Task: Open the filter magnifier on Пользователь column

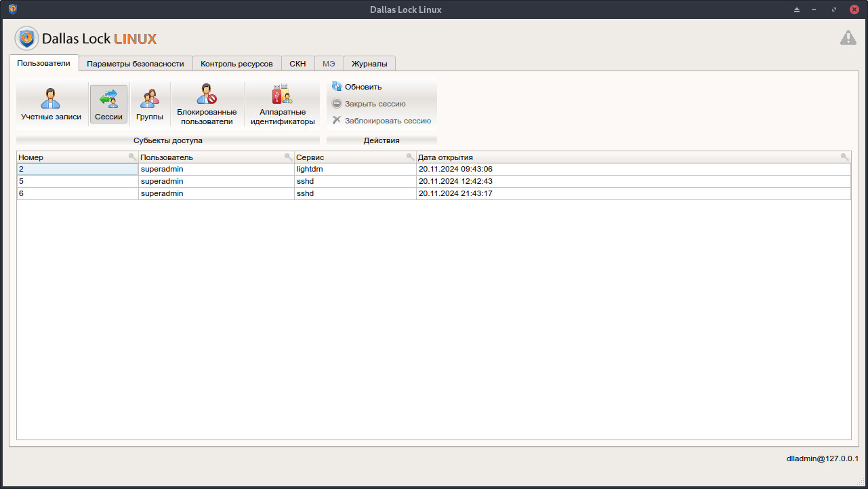Action: 288,156
